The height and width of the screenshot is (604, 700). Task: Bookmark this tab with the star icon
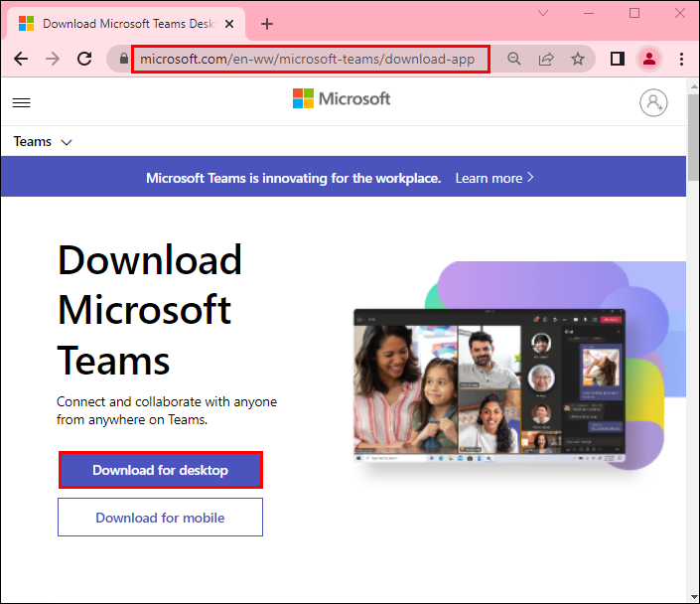coord(578,59)
